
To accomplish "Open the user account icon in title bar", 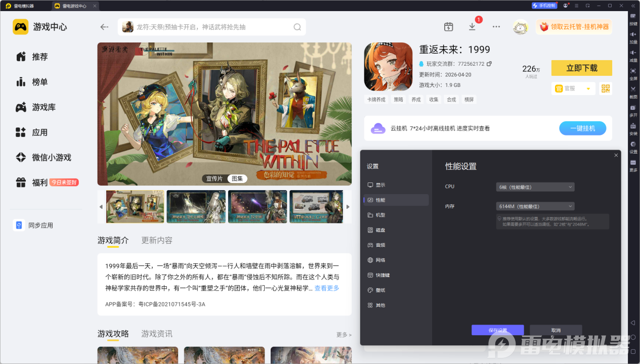I will tap(566, 6).
